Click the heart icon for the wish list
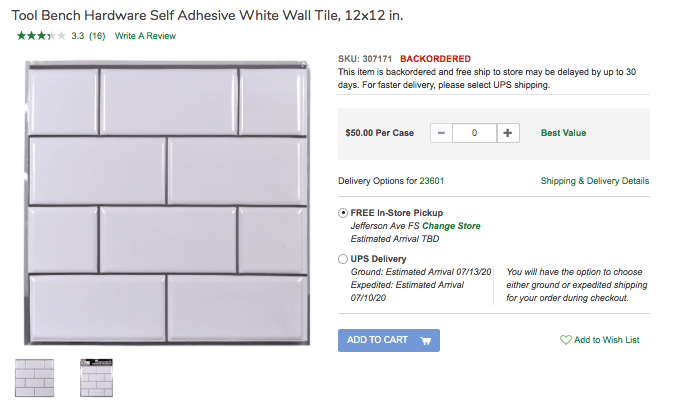 [x=566, y=340]
